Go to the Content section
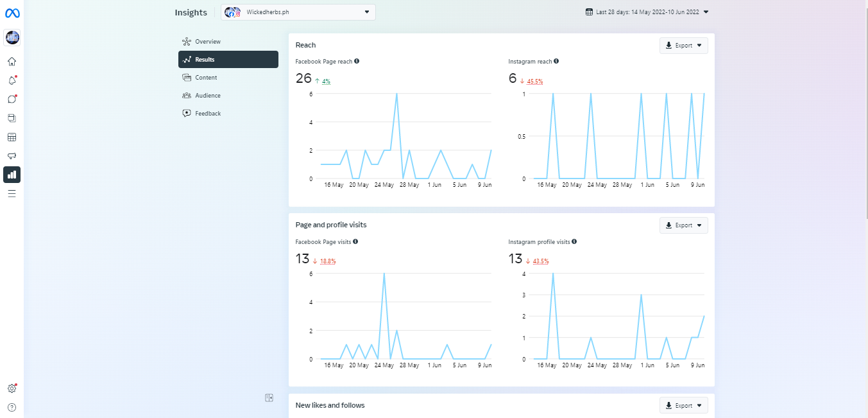This screenshot has height=418, width=868. pyautogui.click(x=206, y=78)
